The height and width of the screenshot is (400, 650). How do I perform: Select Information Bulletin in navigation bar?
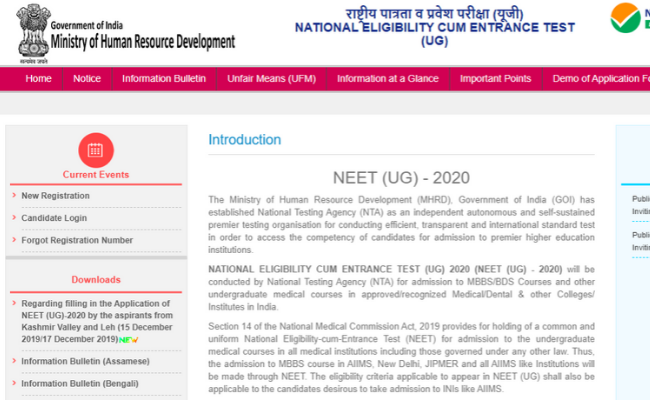[x=164, y=79]
